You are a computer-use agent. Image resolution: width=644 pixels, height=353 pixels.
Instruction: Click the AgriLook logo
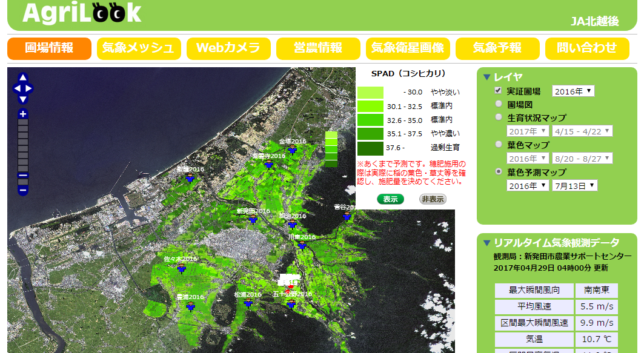point(82,12)
